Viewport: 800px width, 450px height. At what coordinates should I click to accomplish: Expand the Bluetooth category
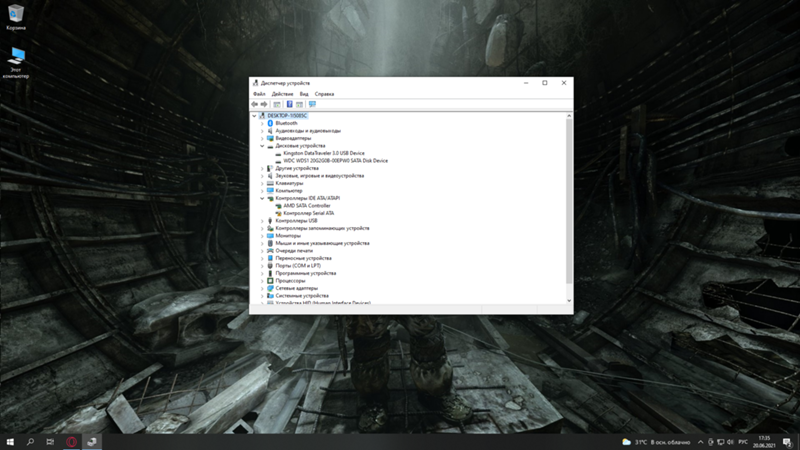click(262, 123)
